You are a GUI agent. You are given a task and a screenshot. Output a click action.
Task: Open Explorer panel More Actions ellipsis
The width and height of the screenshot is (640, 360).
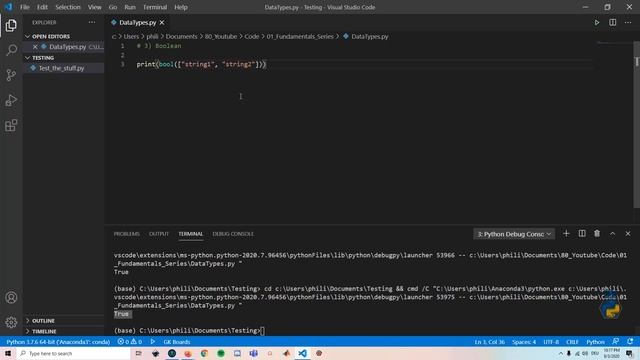tap(92, 22)
